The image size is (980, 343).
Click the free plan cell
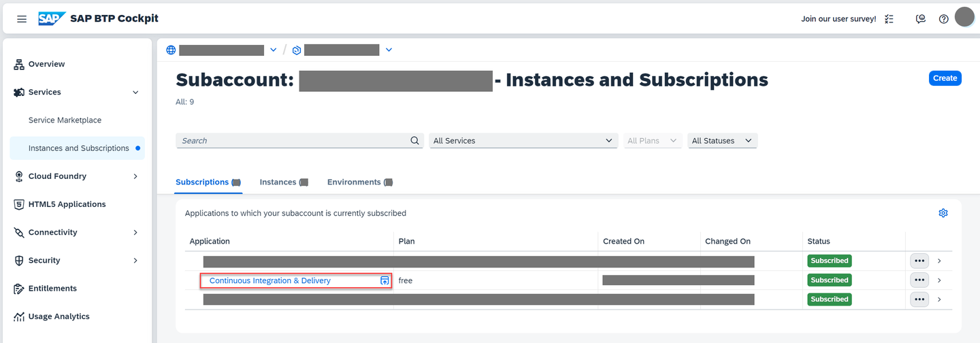coord(406,280)
